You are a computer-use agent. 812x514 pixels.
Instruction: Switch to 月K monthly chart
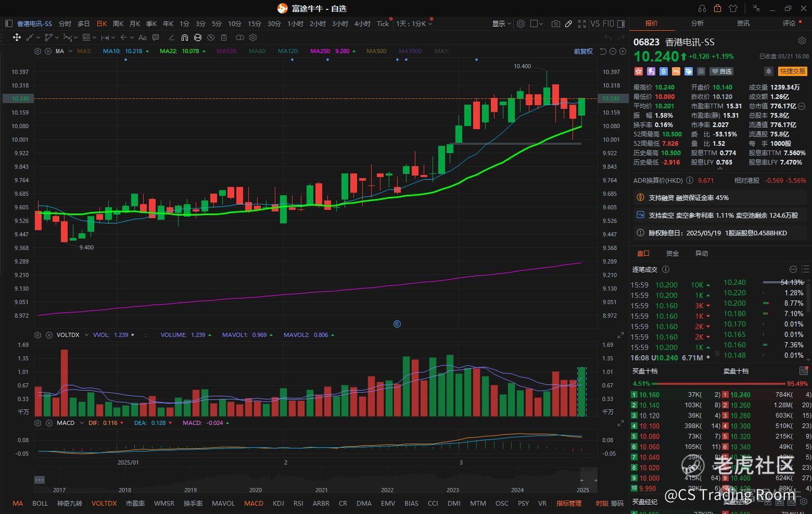coord(135,23)
